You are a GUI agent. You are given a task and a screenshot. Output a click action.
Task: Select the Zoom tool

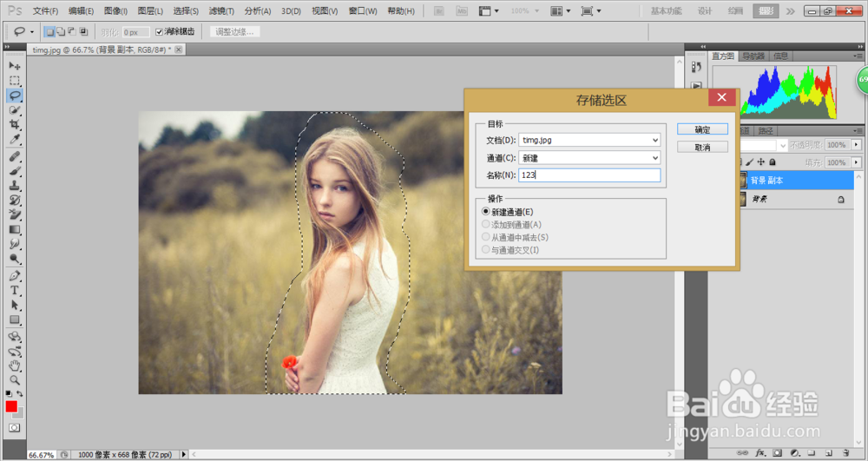coord(15,380)
